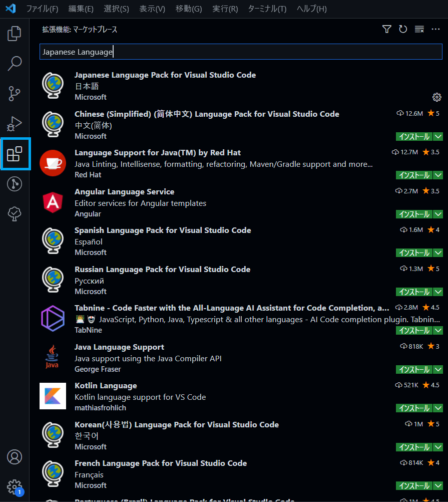This screenshot has width=448, height=502.
Task: Open the Run and Debug view
Action: 15,123
